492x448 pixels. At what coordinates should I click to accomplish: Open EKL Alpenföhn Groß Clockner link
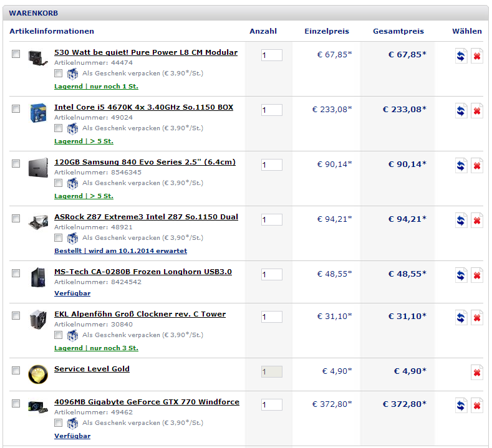[x=140, y=314]
